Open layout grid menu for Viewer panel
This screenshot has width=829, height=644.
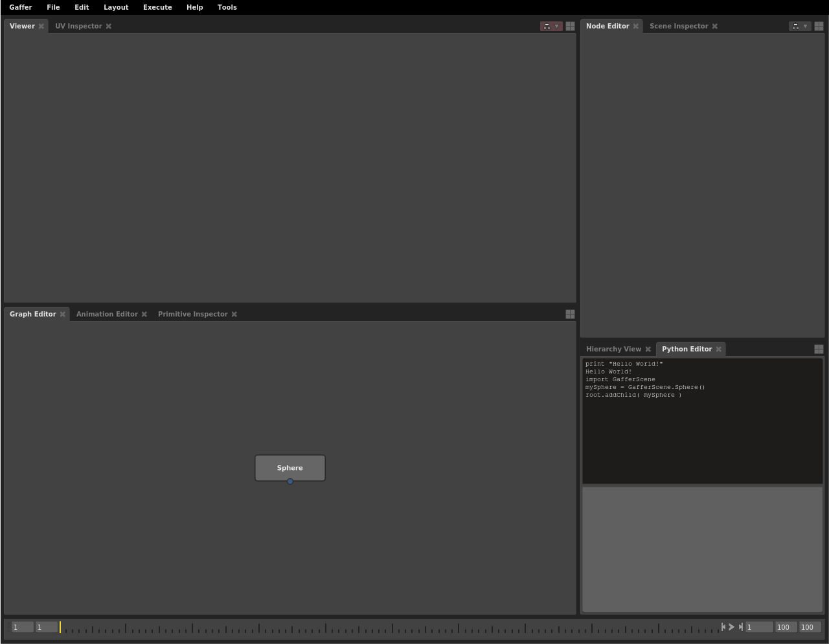coord(570,27)
